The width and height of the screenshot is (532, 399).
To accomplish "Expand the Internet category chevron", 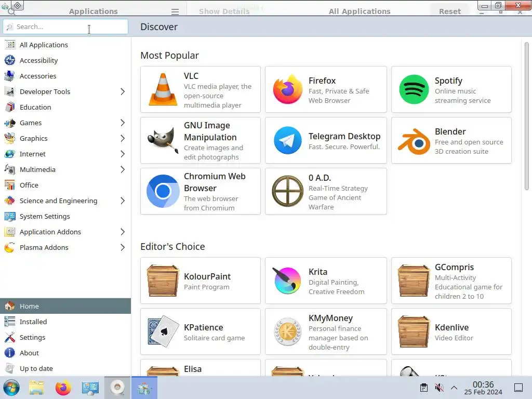I will pyautogui.click(x=123, y=154).
